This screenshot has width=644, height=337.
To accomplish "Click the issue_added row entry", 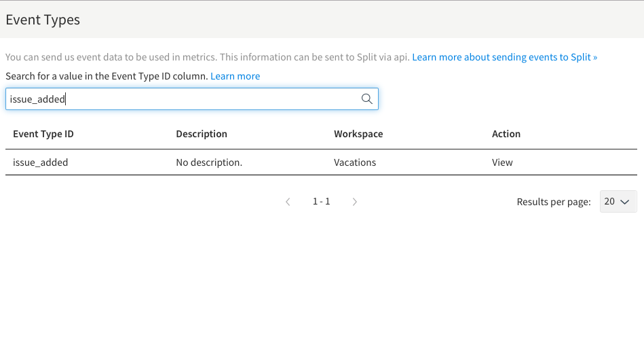I will pyautogui.click(x=41, y=162).
